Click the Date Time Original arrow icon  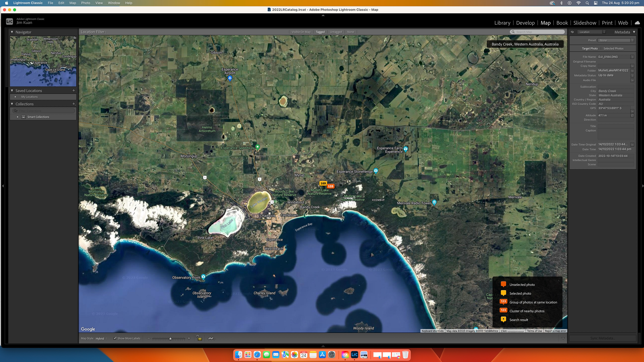[x=632, y=144]
